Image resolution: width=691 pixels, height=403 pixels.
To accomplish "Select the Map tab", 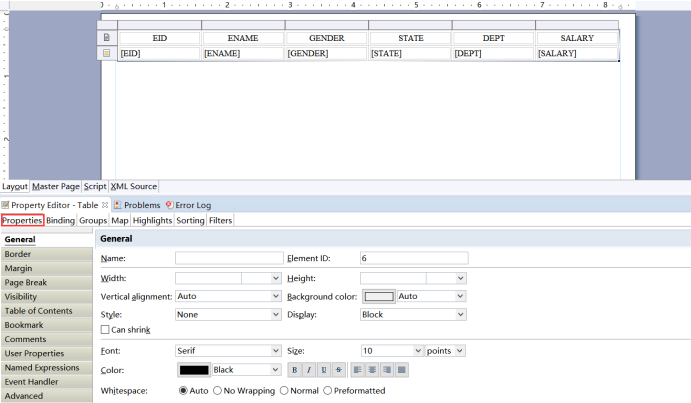I will [120, 220].
